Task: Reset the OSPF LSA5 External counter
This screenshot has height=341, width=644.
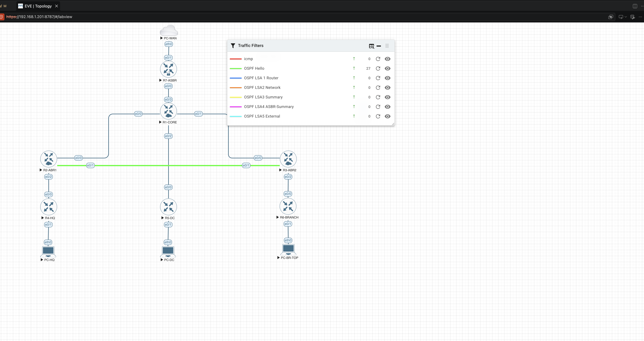Action: 378,116
